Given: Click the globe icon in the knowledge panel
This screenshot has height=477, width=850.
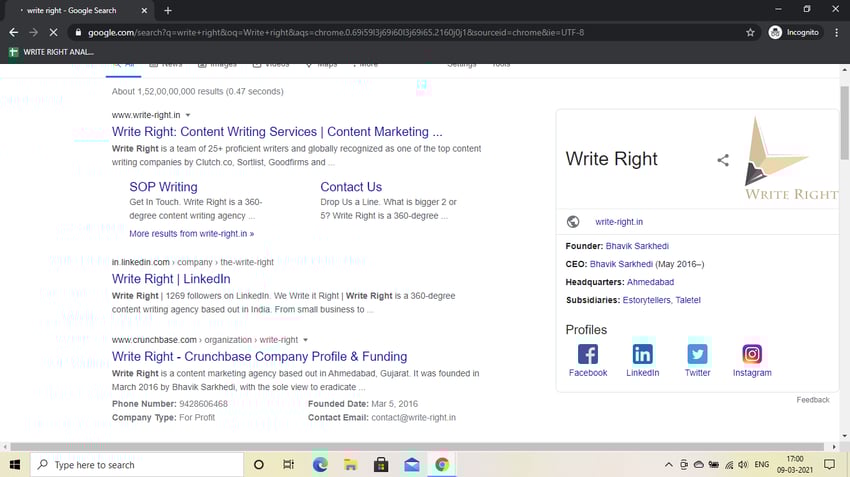Looking at the screenshot, I should 573,222.
